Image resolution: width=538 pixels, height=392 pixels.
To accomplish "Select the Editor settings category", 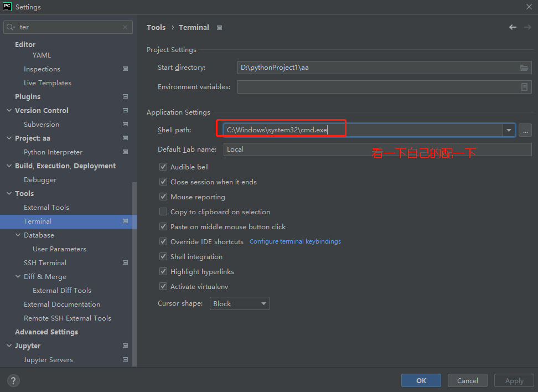I will click(x=25, y=44).
